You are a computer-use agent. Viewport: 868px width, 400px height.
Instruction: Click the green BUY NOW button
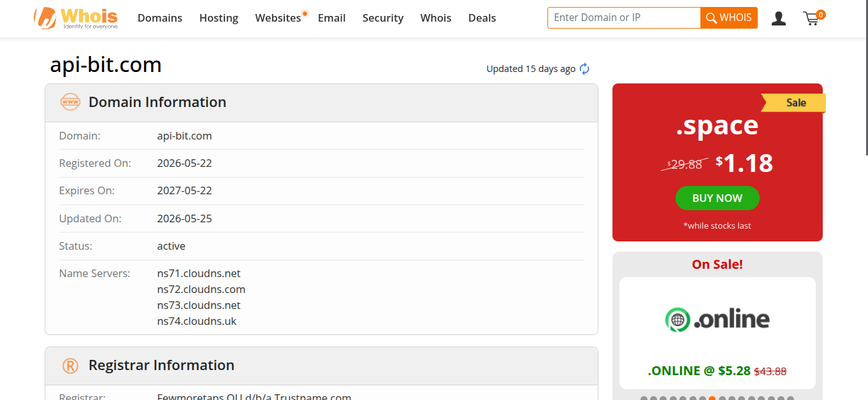click(x=718, y=198)
